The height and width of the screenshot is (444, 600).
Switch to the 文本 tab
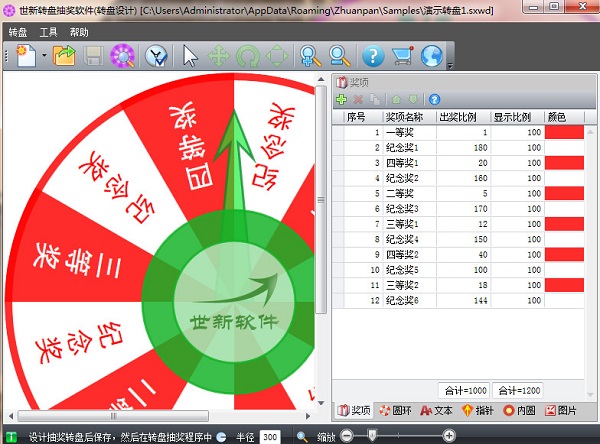click(x=436, y=411)
